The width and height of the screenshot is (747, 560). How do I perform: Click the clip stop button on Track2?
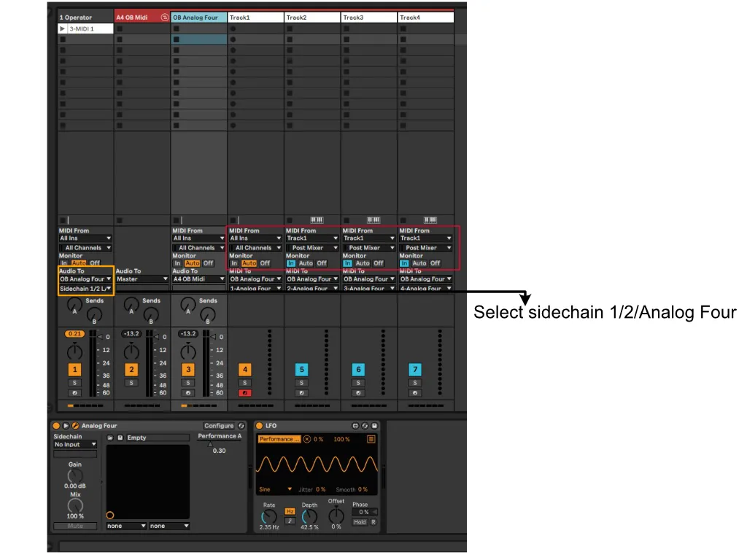290,220
